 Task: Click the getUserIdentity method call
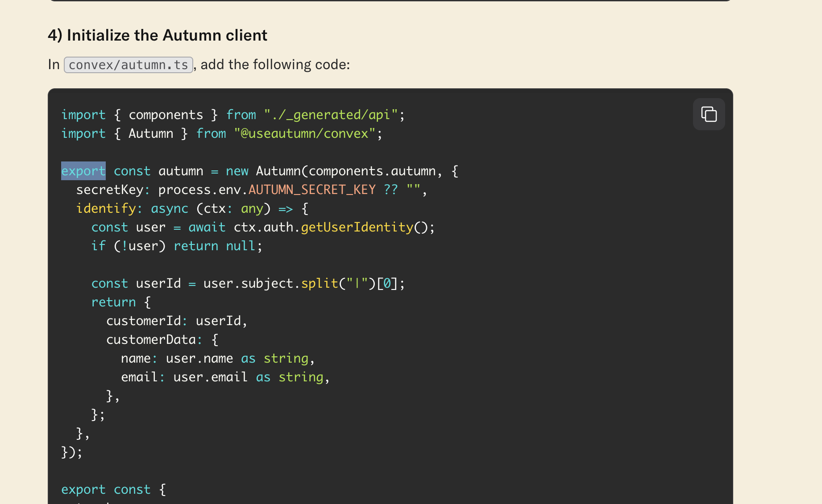click(357, 227)
